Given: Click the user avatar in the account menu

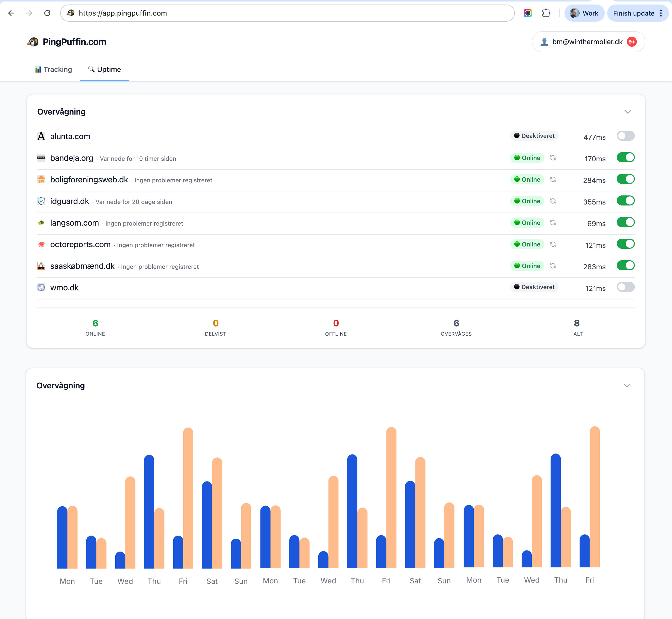Looking at the screenshot, I should 544,41.
